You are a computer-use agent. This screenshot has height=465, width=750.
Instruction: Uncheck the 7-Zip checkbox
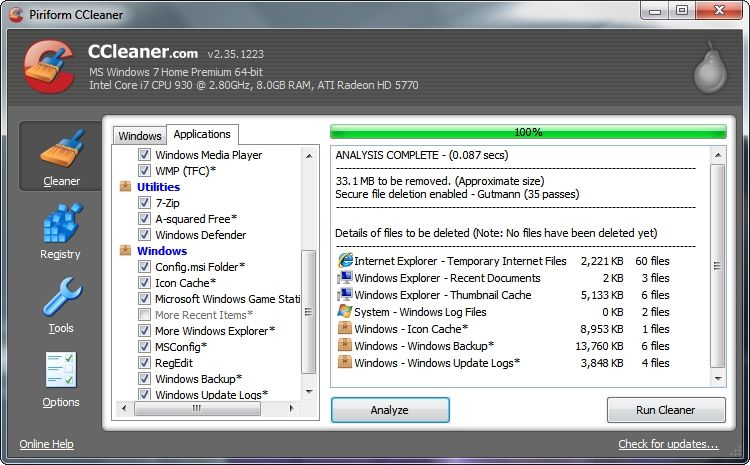point(144,203)
